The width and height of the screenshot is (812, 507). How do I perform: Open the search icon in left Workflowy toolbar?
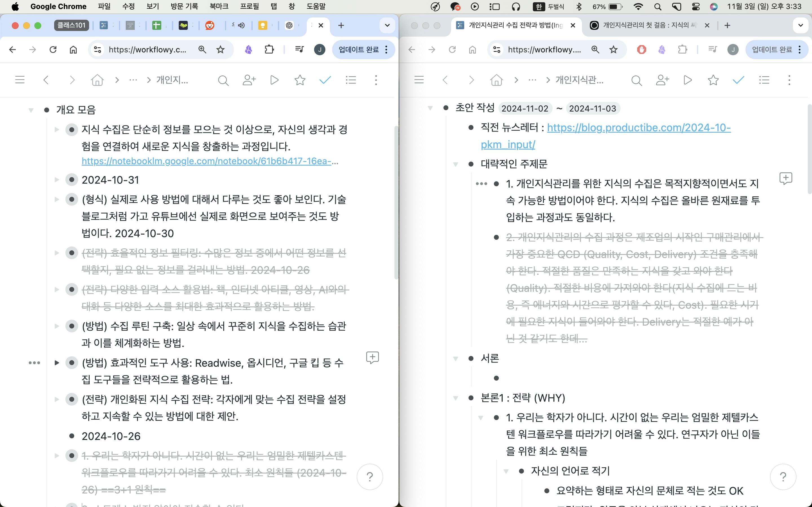click(x=223, y=80)
